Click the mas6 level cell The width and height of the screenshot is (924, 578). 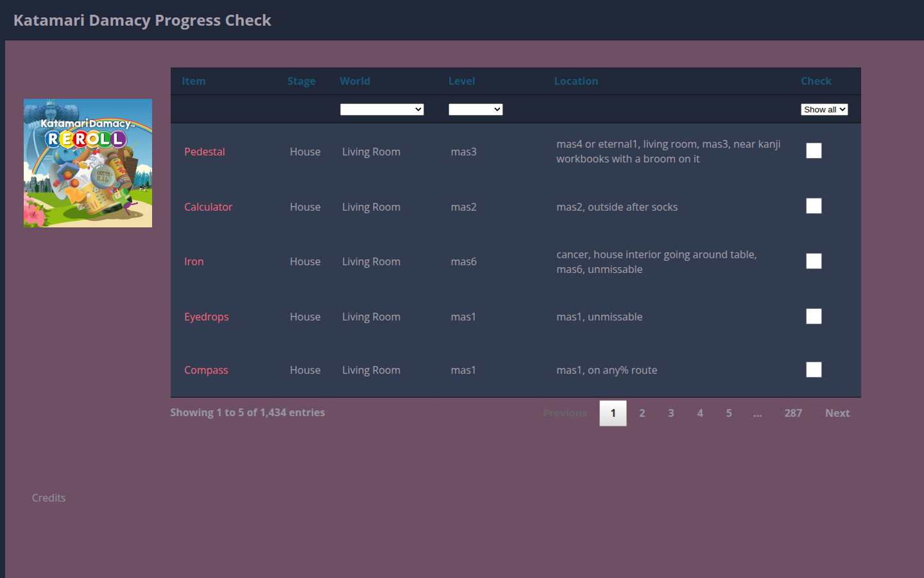click(464, 261)
